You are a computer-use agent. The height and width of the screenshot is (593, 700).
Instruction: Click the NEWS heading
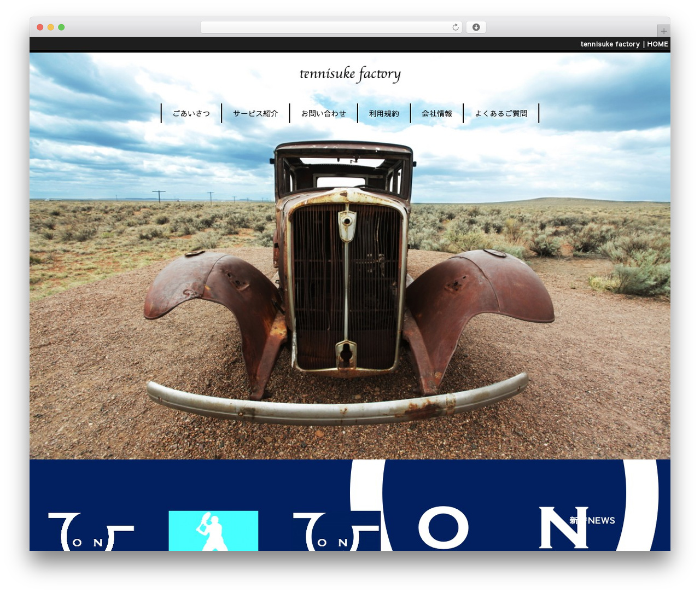pyautogui.click(x=592, y=520)
